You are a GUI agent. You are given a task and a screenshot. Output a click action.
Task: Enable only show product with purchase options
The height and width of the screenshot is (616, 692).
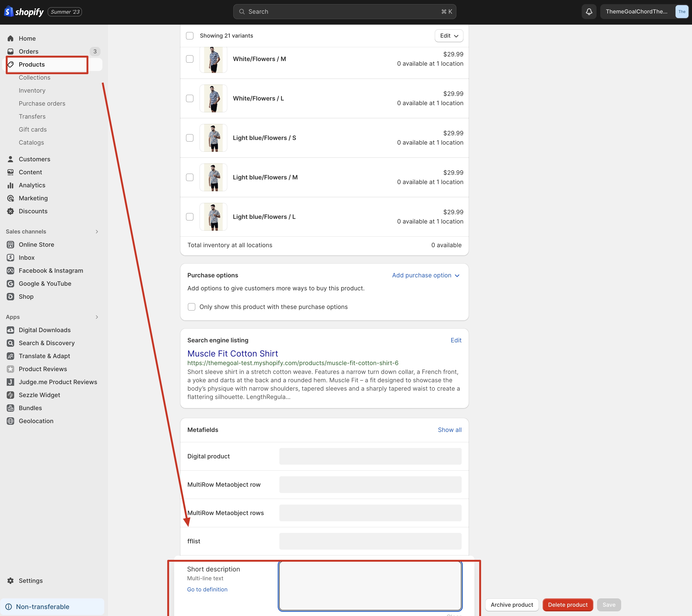pyautogui.click(x=192, y=307)
